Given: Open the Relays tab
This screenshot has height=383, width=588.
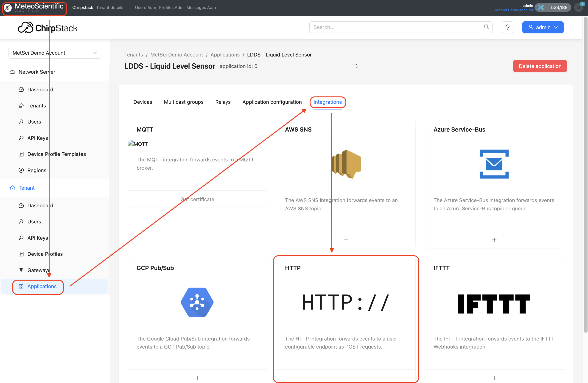Looking at the screenshot, I should (223, 102).
